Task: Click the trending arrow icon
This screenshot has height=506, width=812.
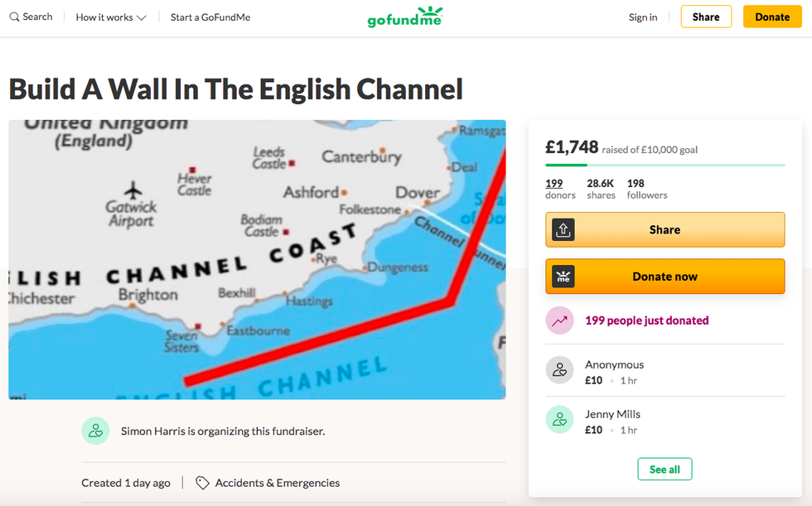Action: coord(560,320)
